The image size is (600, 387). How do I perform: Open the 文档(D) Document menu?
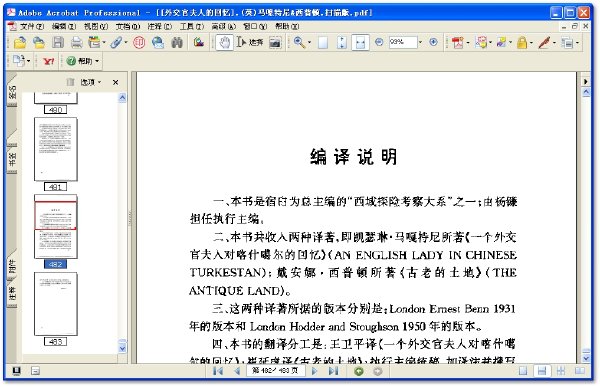pyautogui.click(x=128, y=26)
